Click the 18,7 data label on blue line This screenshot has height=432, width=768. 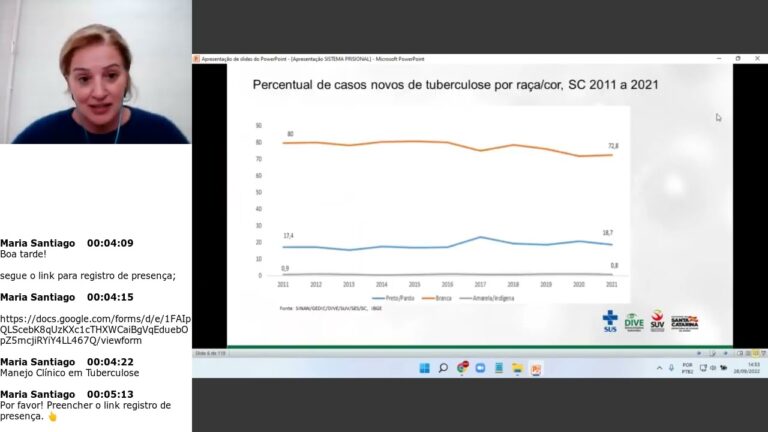608,233
